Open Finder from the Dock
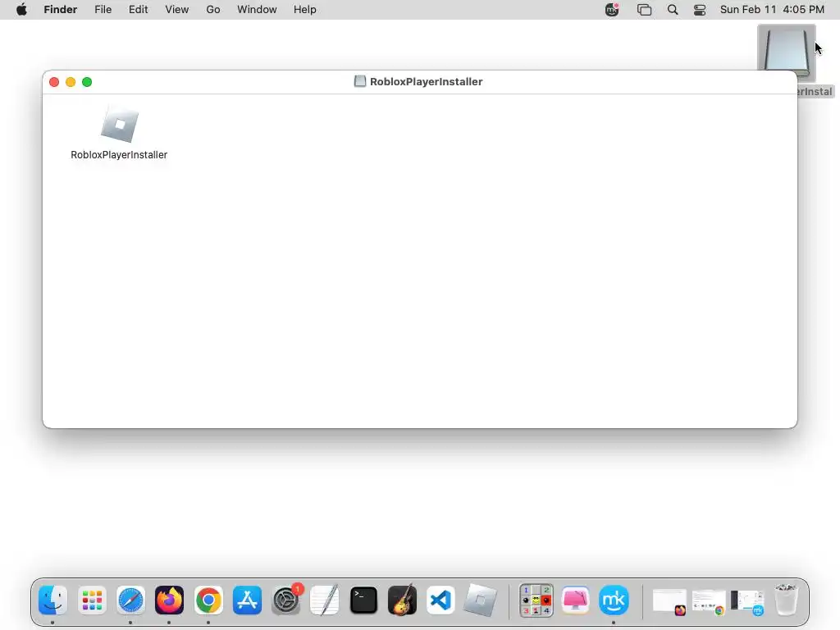840x630 pixels. tap(53, 600)
